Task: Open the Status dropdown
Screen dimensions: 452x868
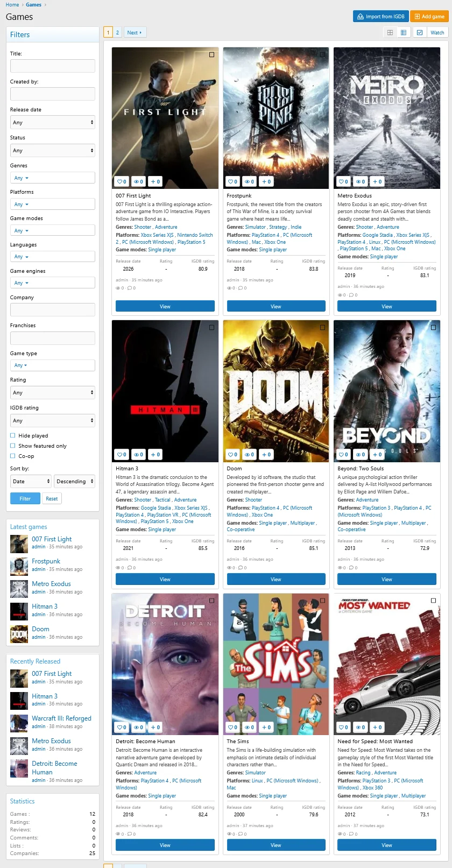Action: coord(53,150)
